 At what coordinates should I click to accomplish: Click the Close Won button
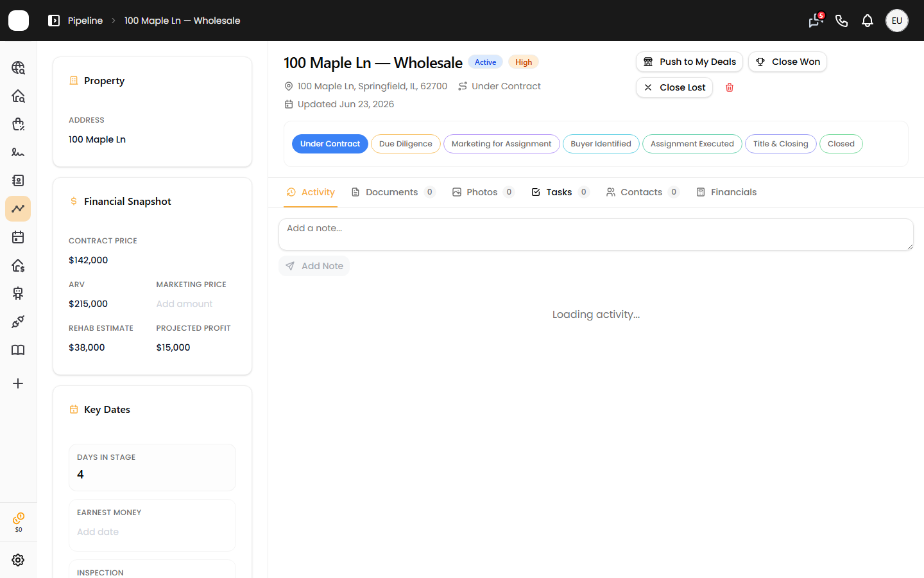[x=787, y=62]
